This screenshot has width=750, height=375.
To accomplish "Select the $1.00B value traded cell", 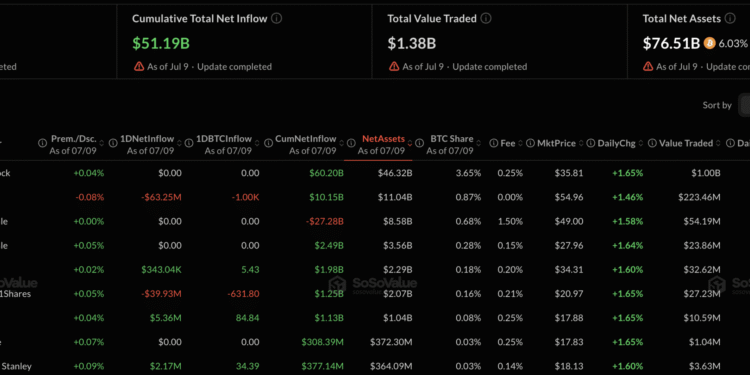I will click(706, 173).
